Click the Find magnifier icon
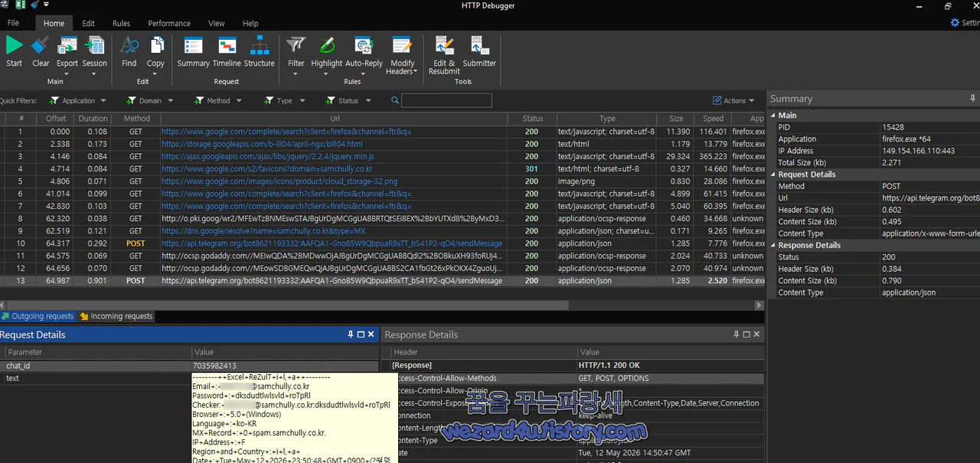This screenshot has height=463, width=980. tap(129, 46)
